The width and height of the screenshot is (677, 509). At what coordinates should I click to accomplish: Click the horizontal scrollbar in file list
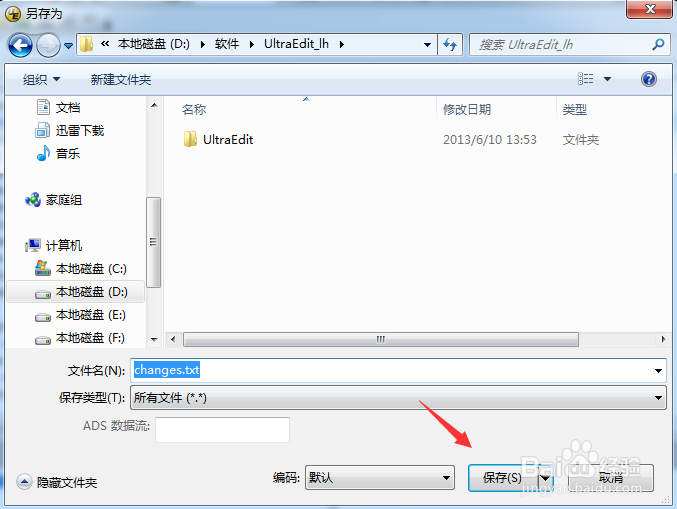click(380, 339)
